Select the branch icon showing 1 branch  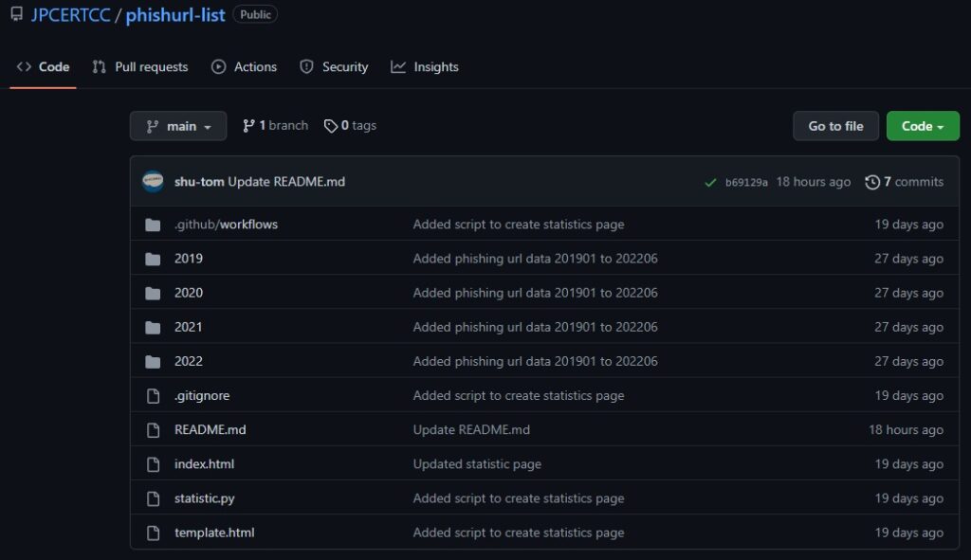click(x=247, y=125)
